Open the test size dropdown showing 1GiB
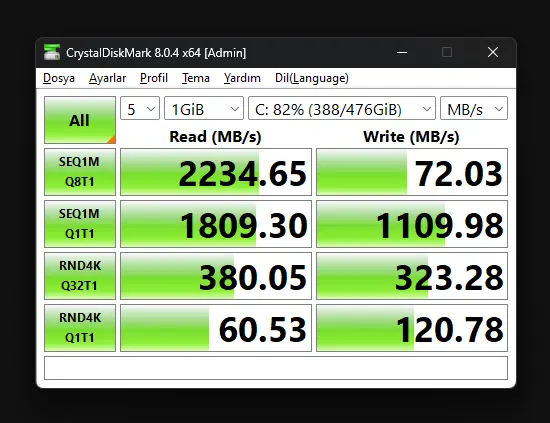 click(204, 108)
